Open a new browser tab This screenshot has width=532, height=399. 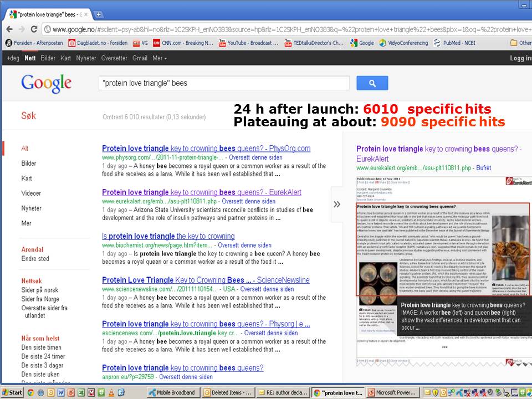tap(99, 14)
